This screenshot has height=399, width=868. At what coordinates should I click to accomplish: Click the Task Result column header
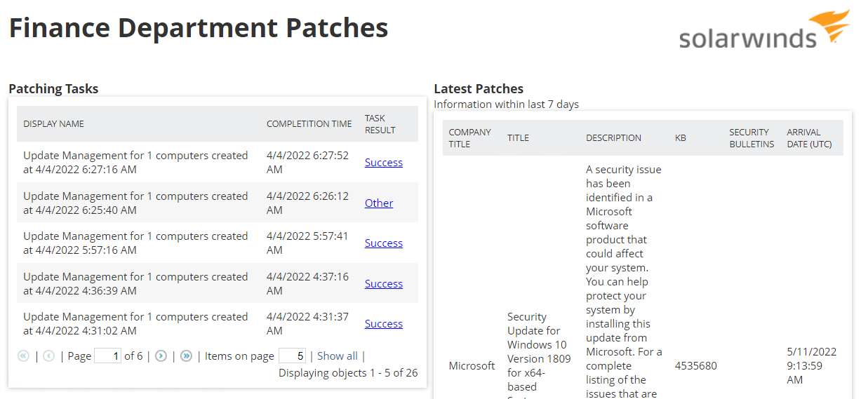pos(380,124)
